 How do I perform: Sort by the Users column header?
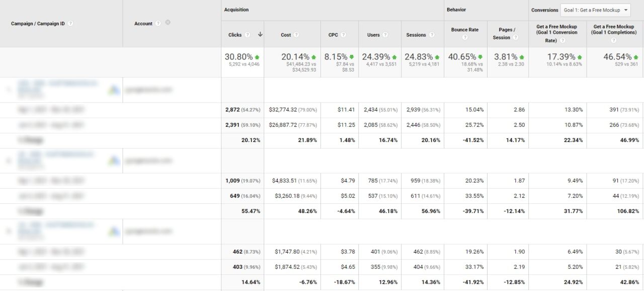373,35
